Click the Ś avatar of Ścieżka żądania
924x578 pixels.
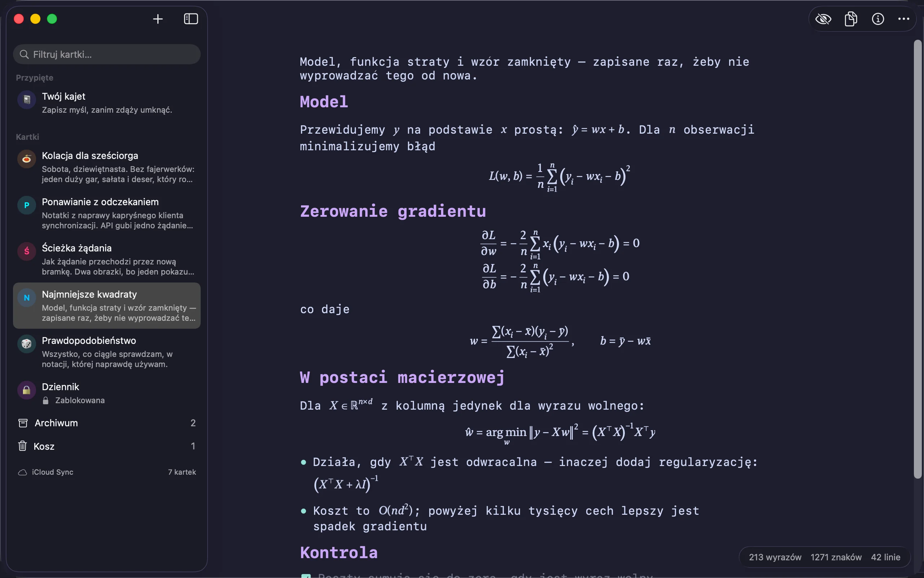[x=27, y=251]
